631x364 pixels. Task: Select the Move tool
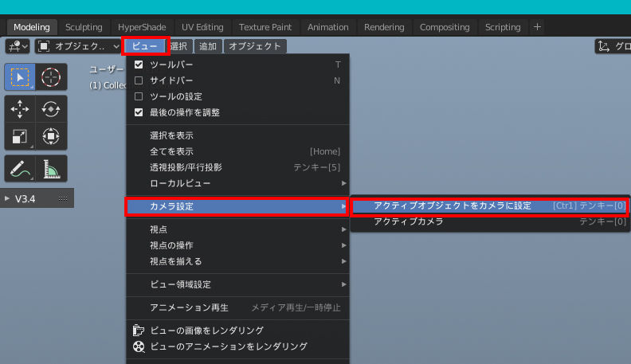pos(20,109)
